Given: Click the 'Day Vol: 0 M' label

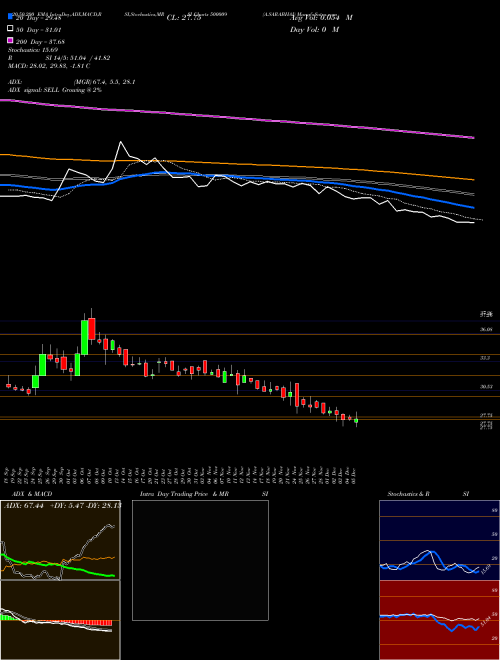Looking at the screenshot, I should click(314, 29).
